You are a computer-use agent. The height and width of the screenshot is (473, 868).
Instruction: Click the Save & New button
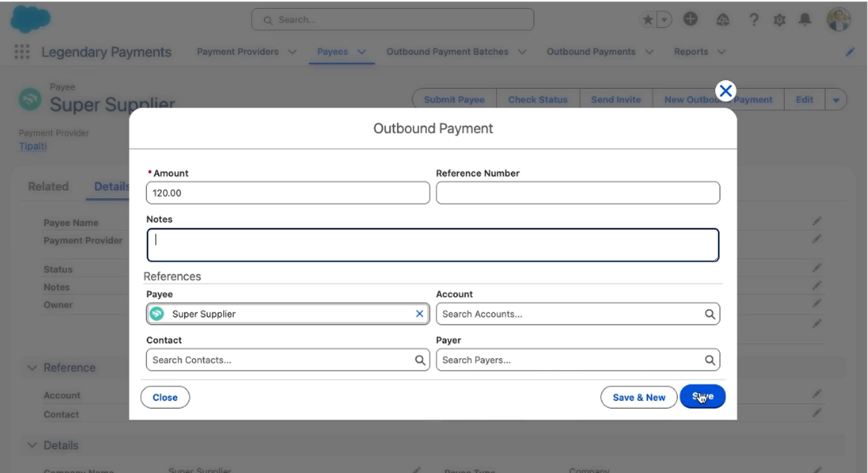[638, 397]
